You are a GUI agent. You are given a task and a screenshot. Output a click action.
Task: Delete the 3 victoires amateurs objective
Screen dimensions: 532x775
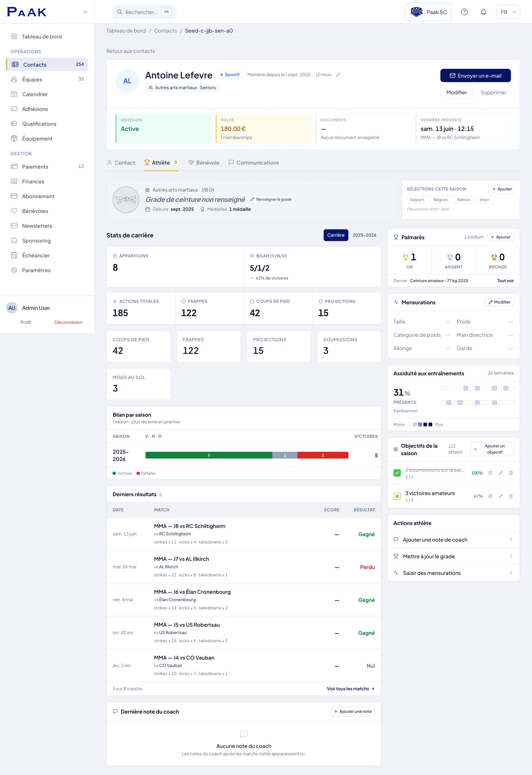(511, 496)
